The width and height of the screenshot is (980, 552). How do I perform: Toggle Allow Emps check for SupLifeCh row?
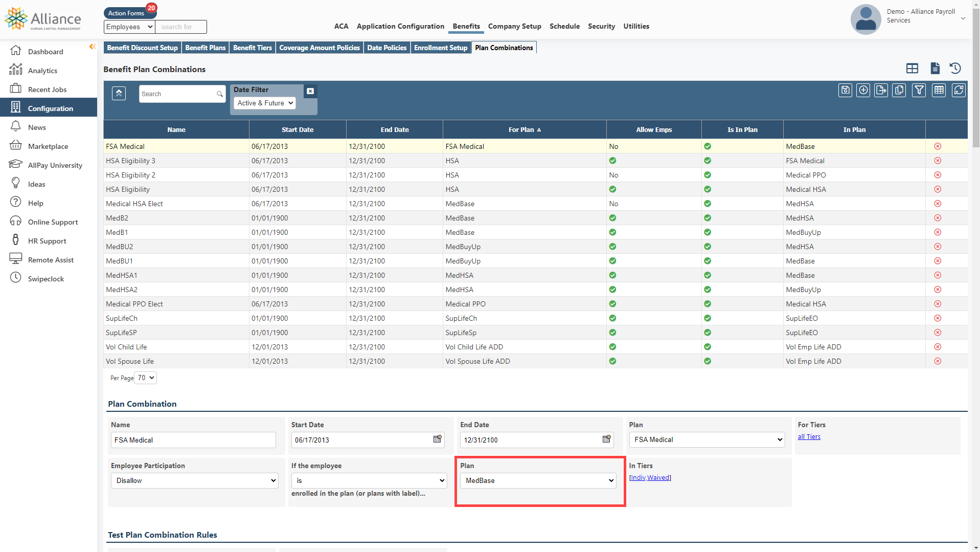click(612, 318)
